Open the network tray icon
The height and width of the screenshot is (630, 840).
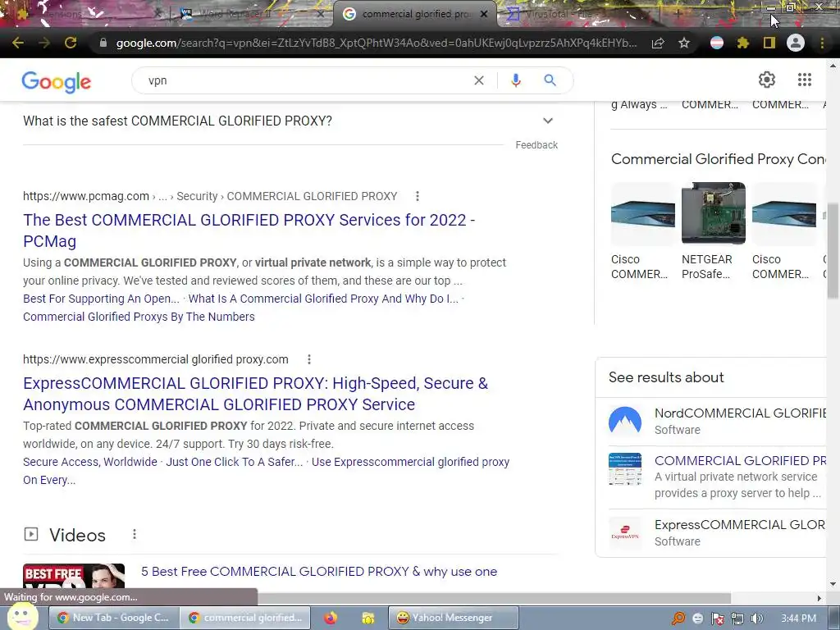pyautogui.click(x=737, y=619)
